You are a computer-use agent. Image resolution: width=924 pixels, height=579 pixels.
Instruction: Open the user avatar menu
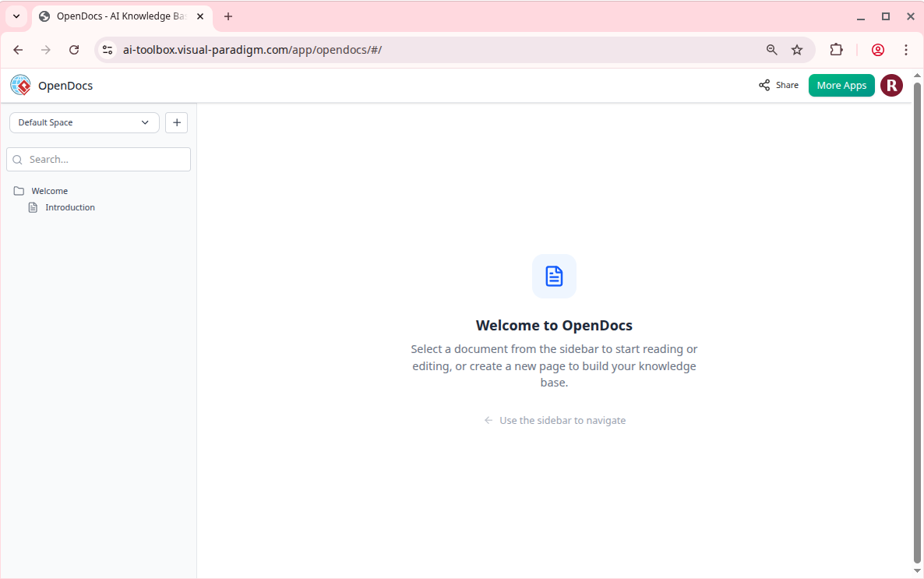pos(891,86)
